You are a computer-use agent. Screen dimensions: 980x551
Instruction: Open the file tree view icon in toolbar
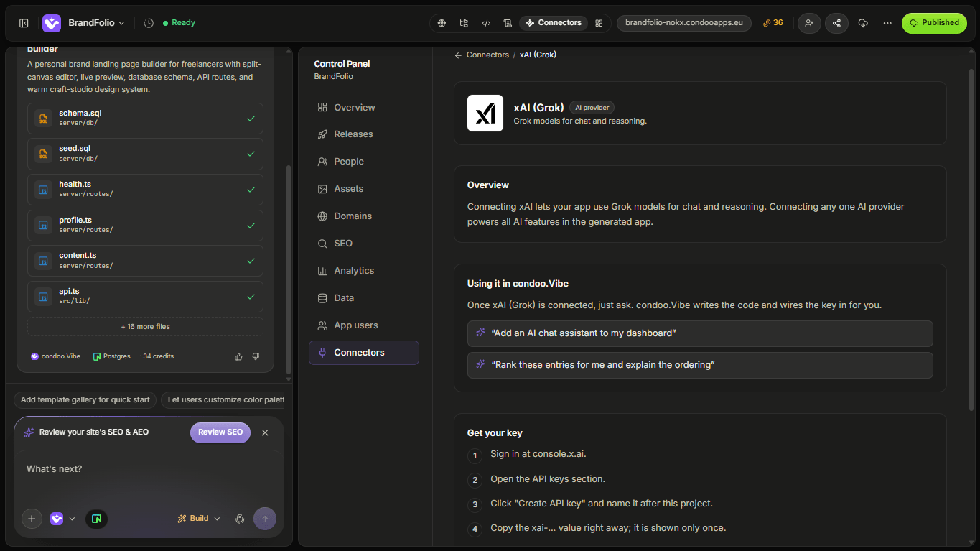click(x=464, y=23)
